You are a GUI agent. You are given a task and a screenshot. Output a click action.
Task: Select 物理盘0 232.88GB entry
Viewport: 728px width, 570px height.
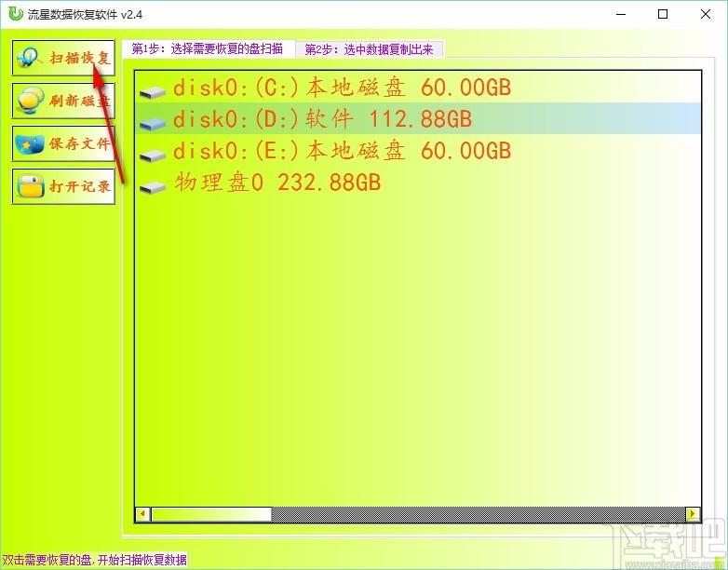coord(417,183)
